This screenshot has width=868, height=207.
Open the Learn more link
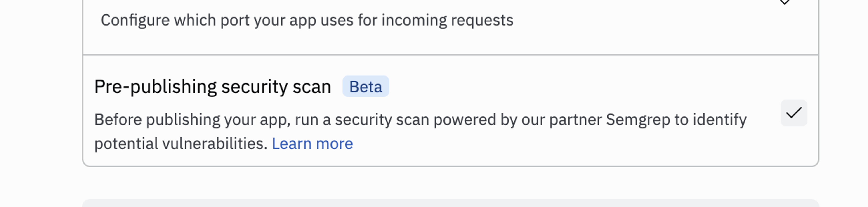coord(312,144)
